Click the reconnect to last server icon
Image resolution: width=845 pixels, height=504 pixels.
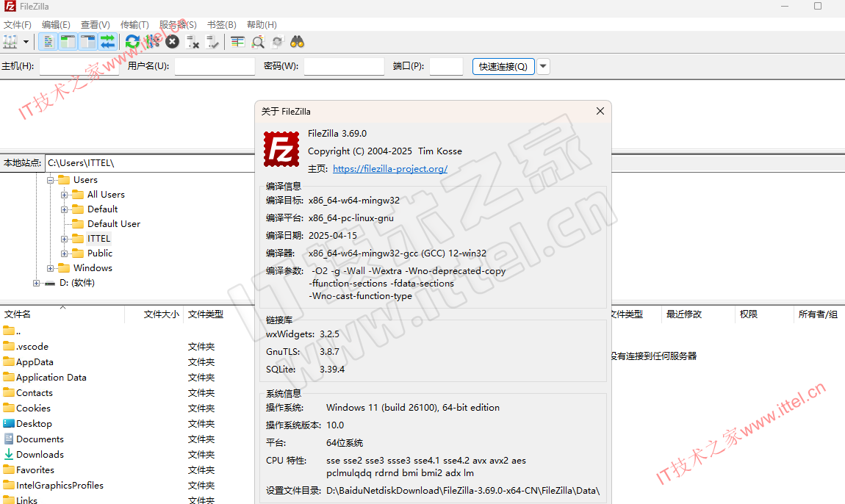(212, 42)
